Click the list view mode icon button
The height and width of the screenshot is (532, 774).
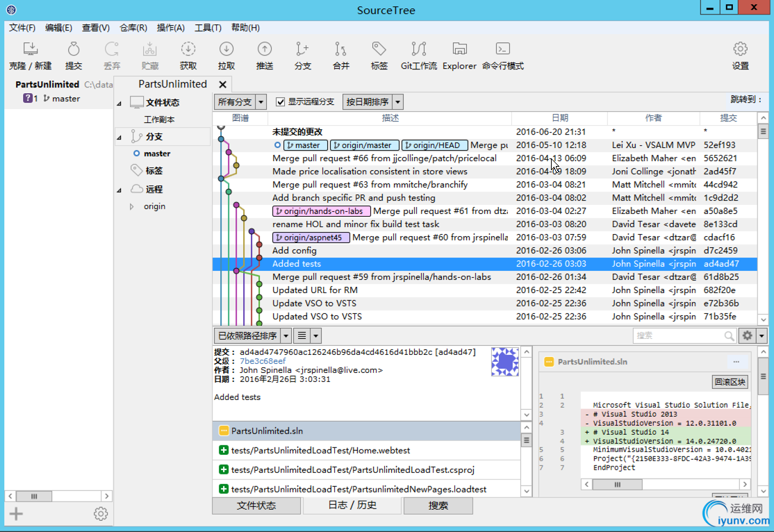click(x=302, y=335)
